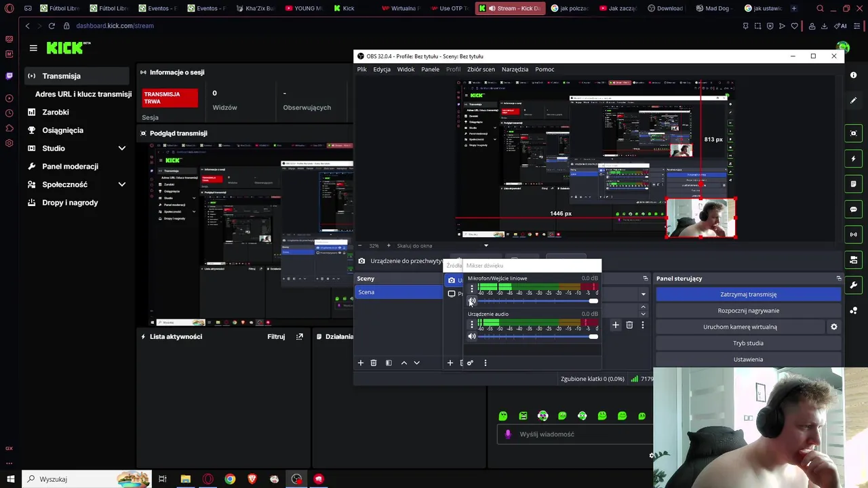Mute the Urządzenie audio speaker icon
Image resolution: width=868 pixels, height=488 pixels.
click(472, 336)
